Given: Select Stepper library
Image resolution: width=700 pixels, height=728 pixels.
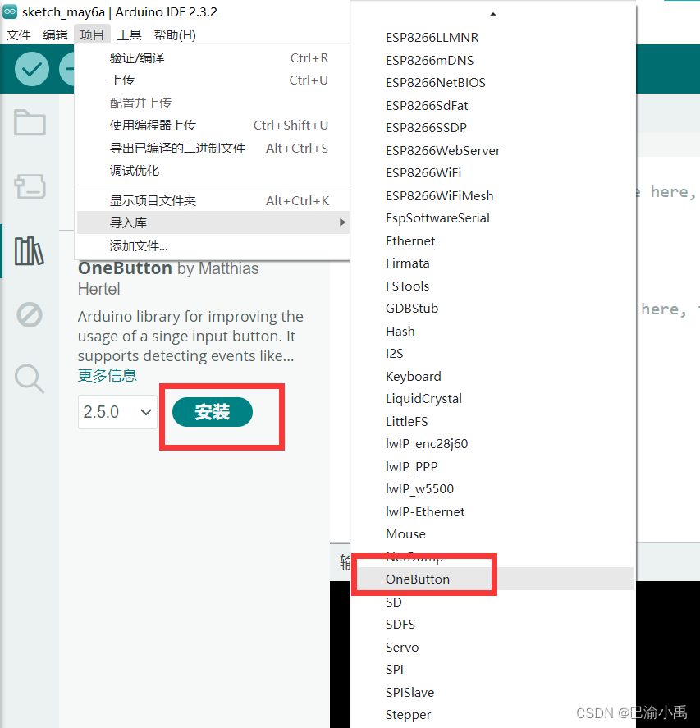Looking at the screenshot, I should tap(493, 715).
